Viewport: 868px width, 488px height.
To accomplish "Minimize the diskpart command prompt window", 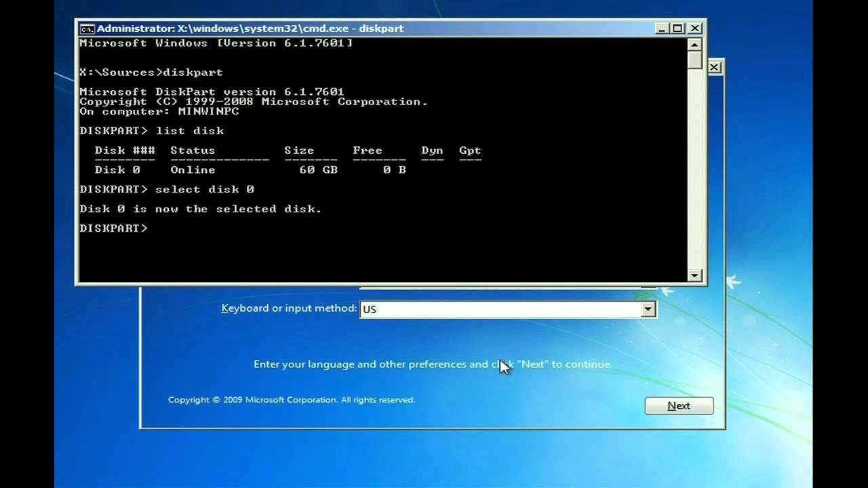I will pyautogui.click(x=662, y=28).
